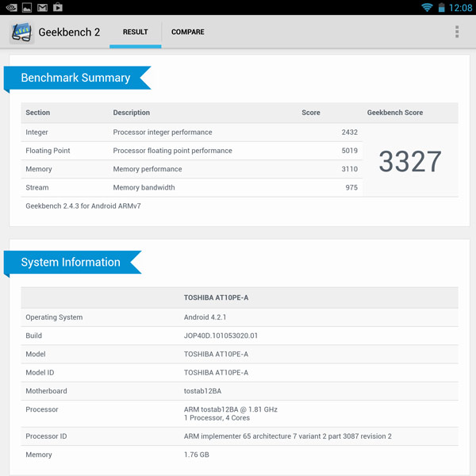Tap the ARM implementer 65 processor ID value
Viewport: 476px width, 476px height.
[287, 436]
